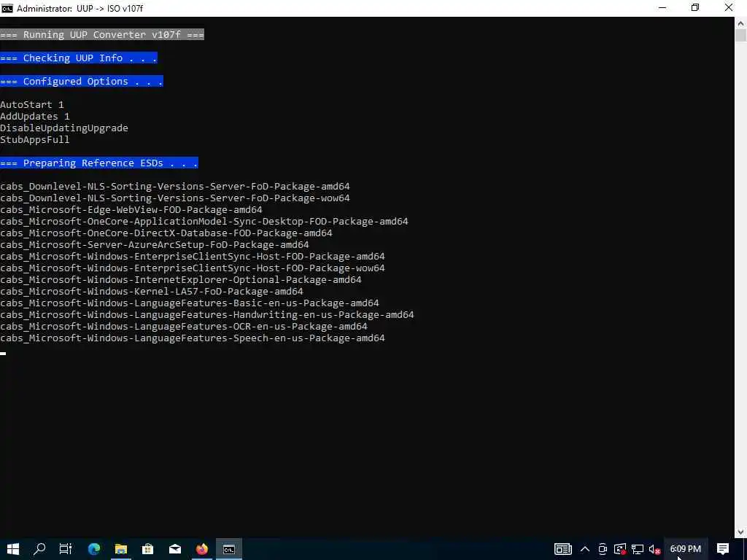Image resolution: width=747 pixels, height=560 pixels.
Task: Open network status tray icon
Action: (x=638, y=549)
